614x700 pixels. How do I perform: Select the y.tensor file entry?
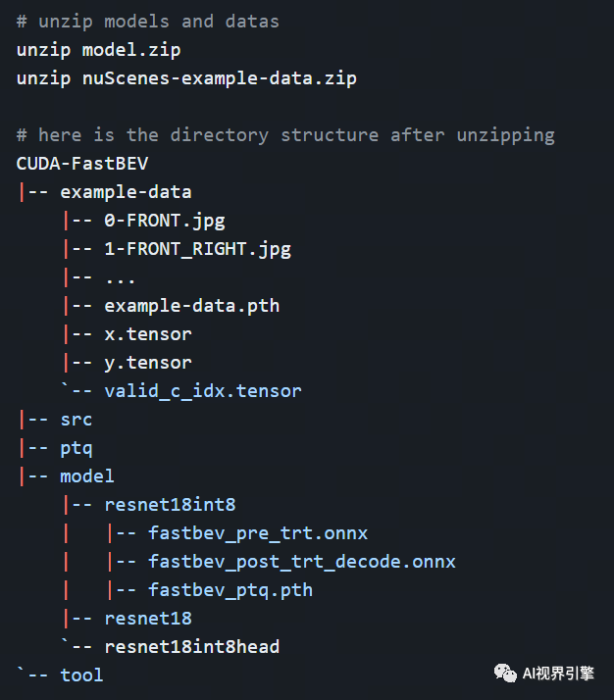(x=148, y=363)
